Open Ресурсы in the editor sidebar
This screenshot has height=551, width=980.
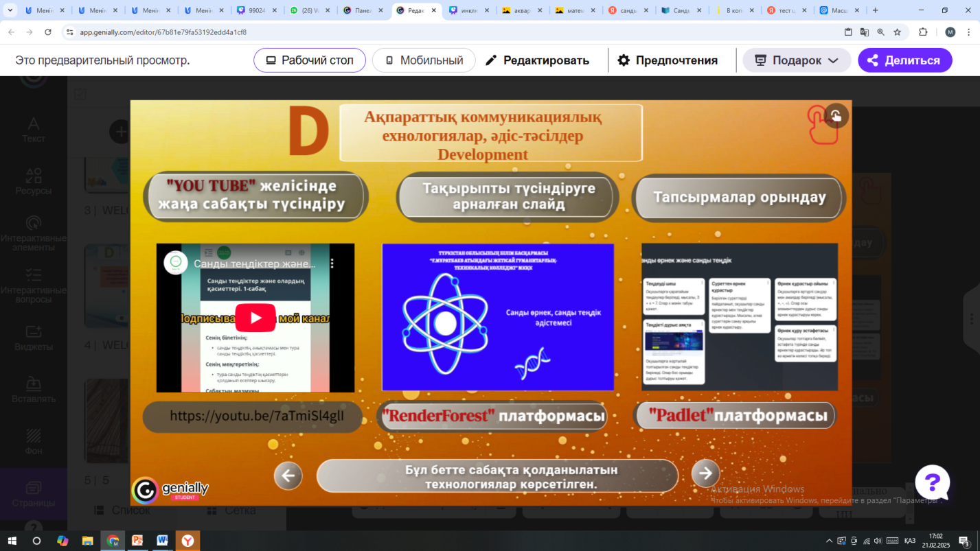tap(33, 182)
